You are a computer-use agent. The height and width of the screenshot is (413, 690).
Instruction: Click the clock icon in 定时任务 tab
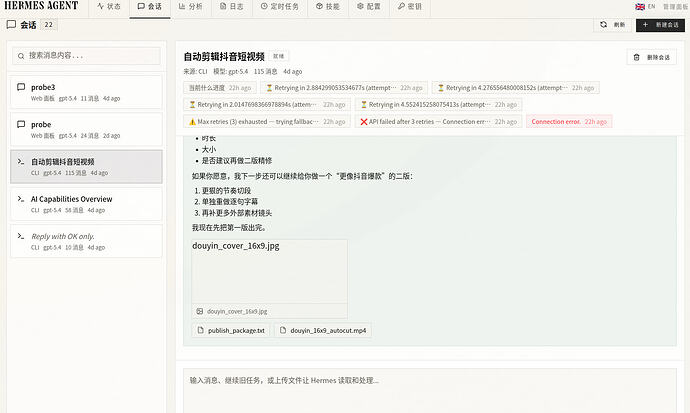[x=264, y=6]
